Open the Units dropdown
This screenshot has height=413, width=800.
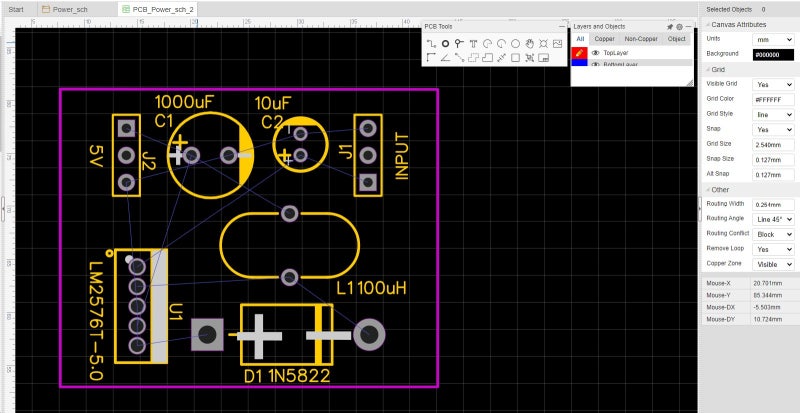tap(773, 39)
